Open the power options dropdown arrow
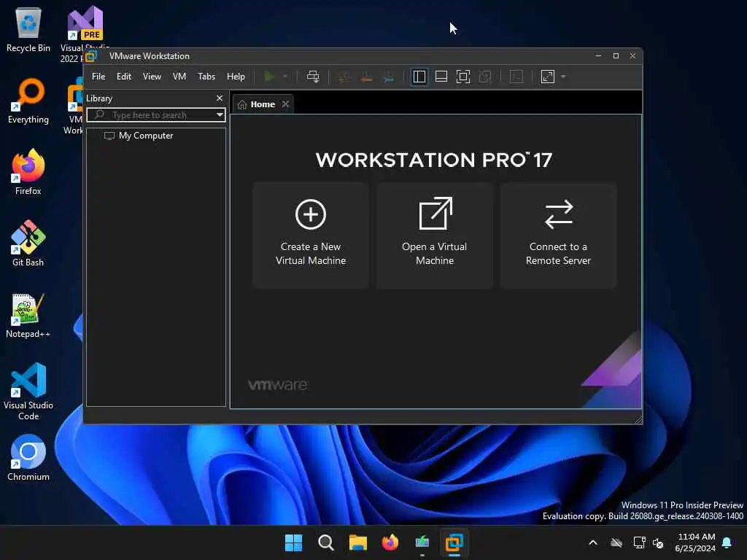Screen dimensions: 747x560 [x=285, y=77]
